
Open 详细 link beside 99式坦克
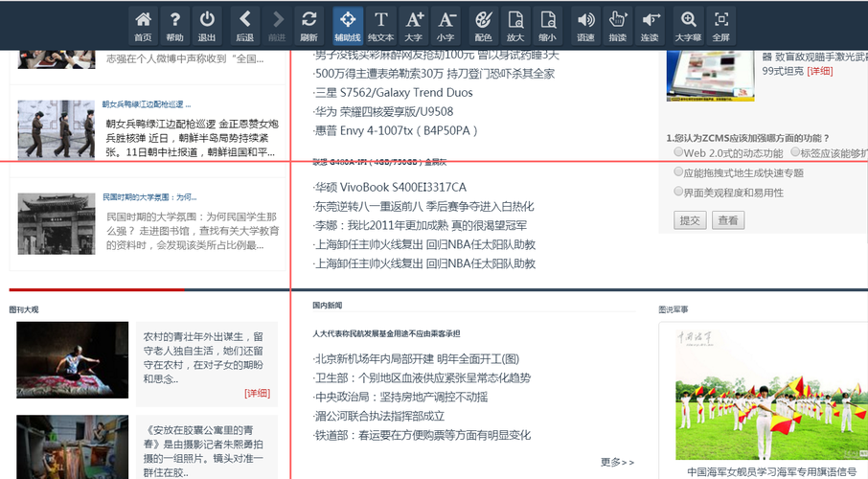point(820,71)
